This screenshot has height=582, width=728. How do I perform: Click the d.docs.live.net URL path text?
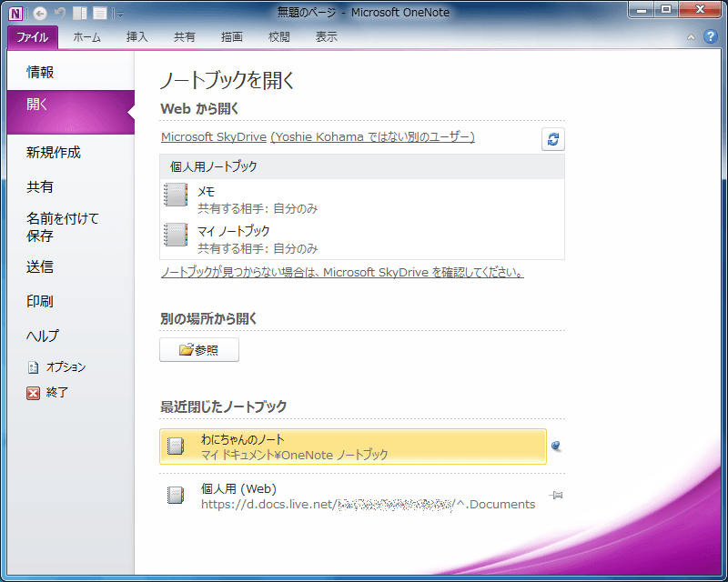point(369,504)
